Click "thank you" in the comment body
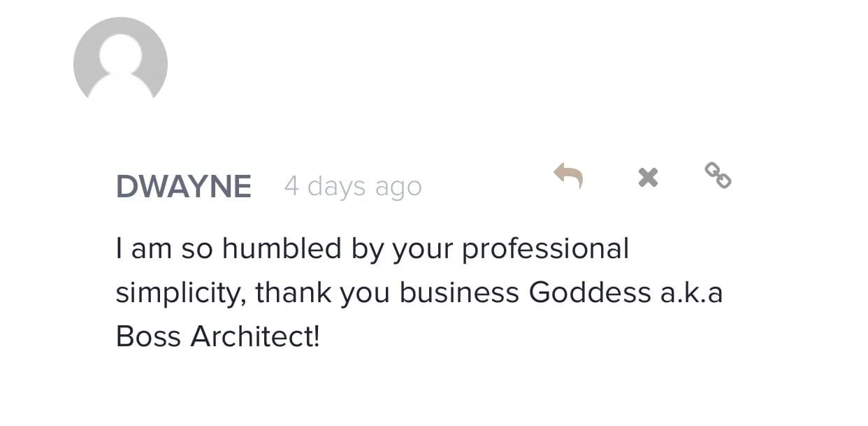The height and width of the screenshot is (426, 868). [x=324, y=292]
